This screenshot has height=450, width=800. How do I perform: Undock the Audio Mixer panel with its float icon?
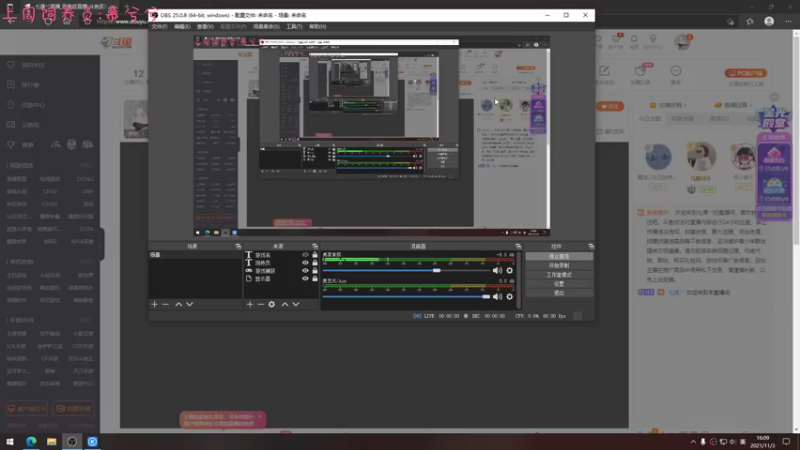click(x=518, y=246)
